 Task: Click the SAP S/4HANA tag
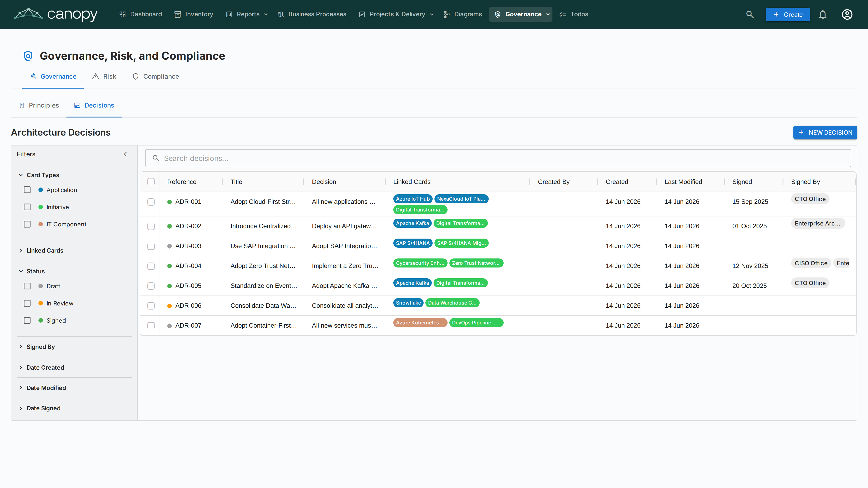(x=413, y=243)
